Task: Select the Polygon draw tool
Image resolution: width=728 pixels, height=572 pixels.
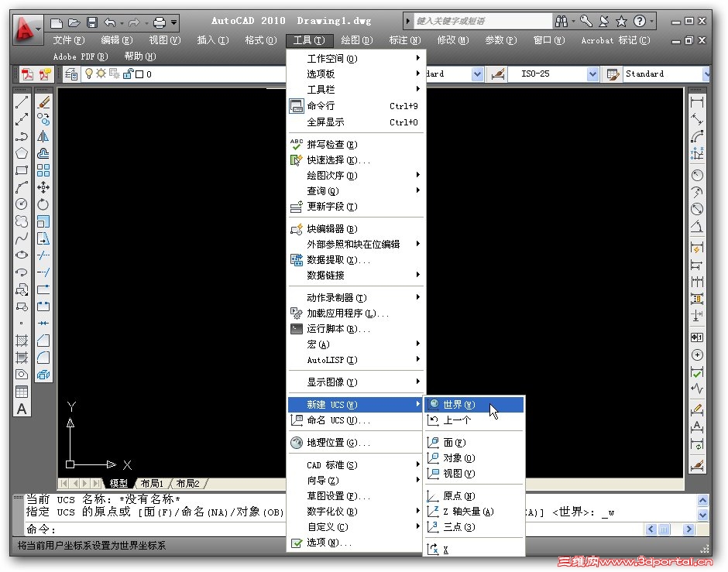Action: point(22,153)
